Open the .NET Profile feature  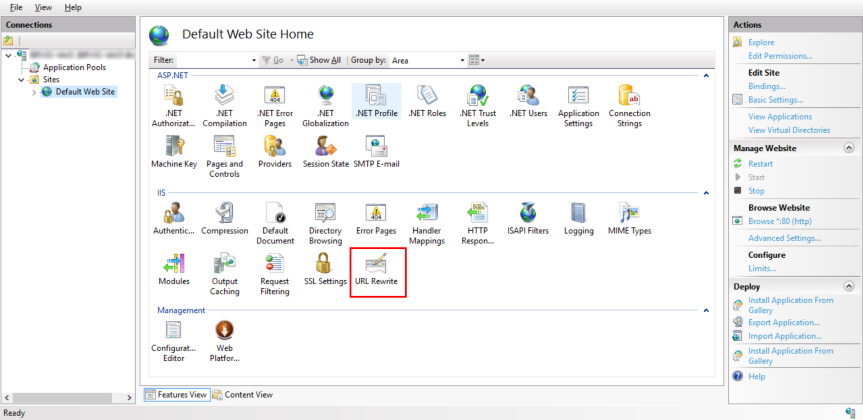tap(376, 102)
